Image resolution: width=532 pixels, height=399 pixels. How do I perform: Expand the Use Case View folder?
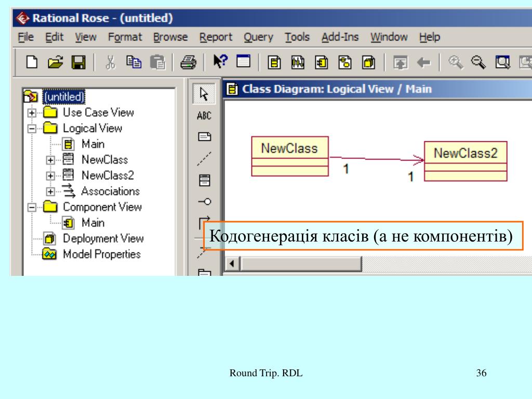pos(32,113)
